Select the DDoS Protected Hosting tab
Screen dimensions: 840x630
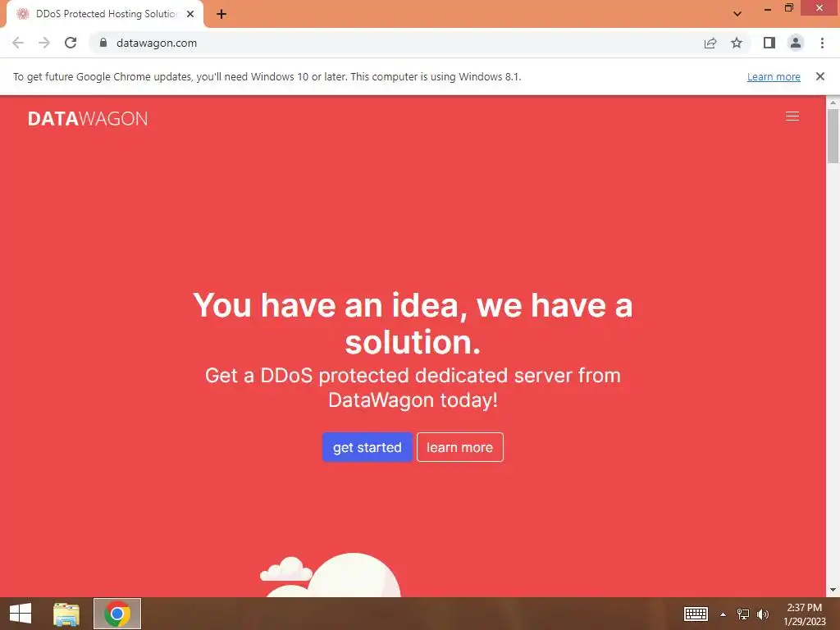105,14
